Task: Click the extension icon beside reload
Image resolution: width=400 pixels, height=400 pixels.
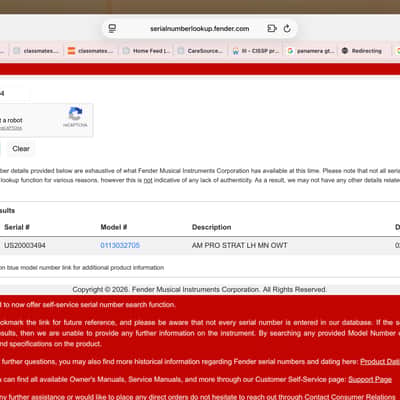Action: [x=272, y=29]
